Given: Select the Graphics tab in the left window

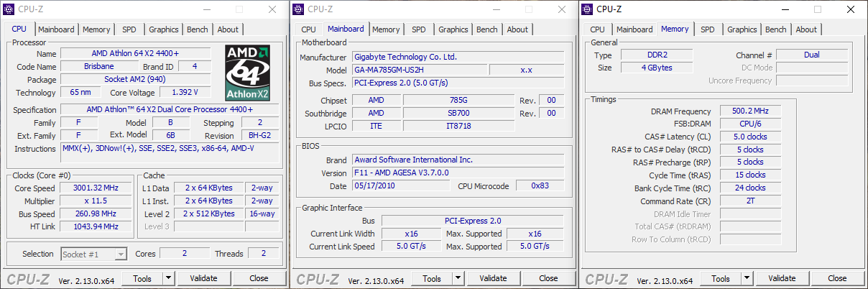Looking at the screenshot, I should coord(164,29).
